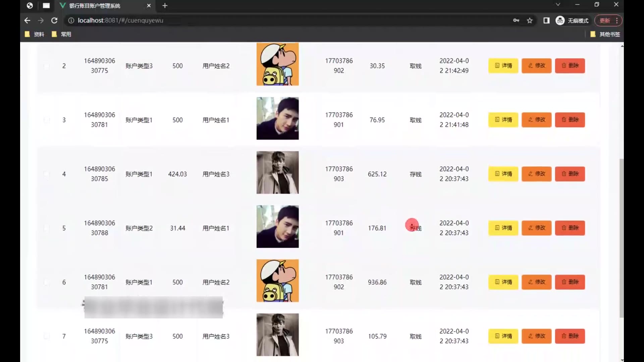
Task: Open the 常用 bookmarks folder
Action: [x=62, y=34]
